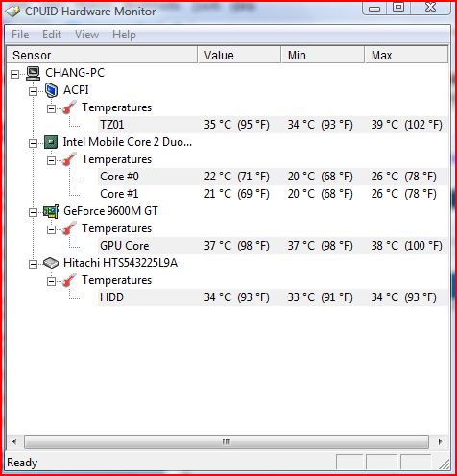Image resolution: width=457 pixels, height=476 pixels.
Task: Select the GeForce 9600M GT label
Action: pyautogui.click(x=110, y=211)
